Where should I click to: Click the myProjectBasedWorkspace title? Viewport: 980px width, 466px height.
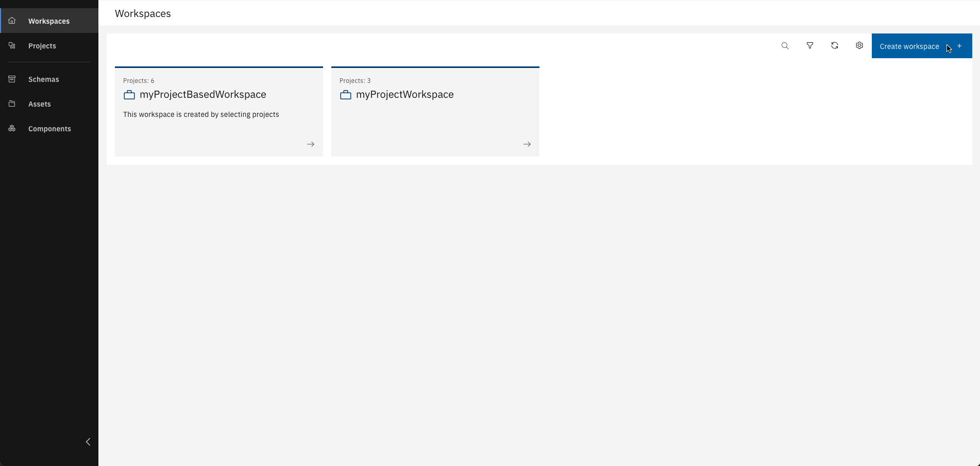point(202,94)
